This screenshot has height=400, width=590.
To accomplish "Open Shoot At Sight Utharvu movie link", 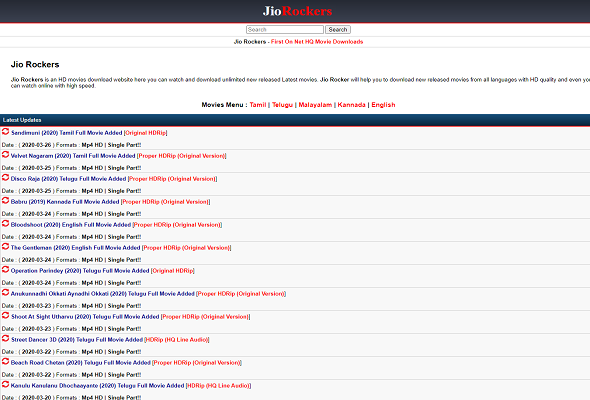I will pos(131,316).
